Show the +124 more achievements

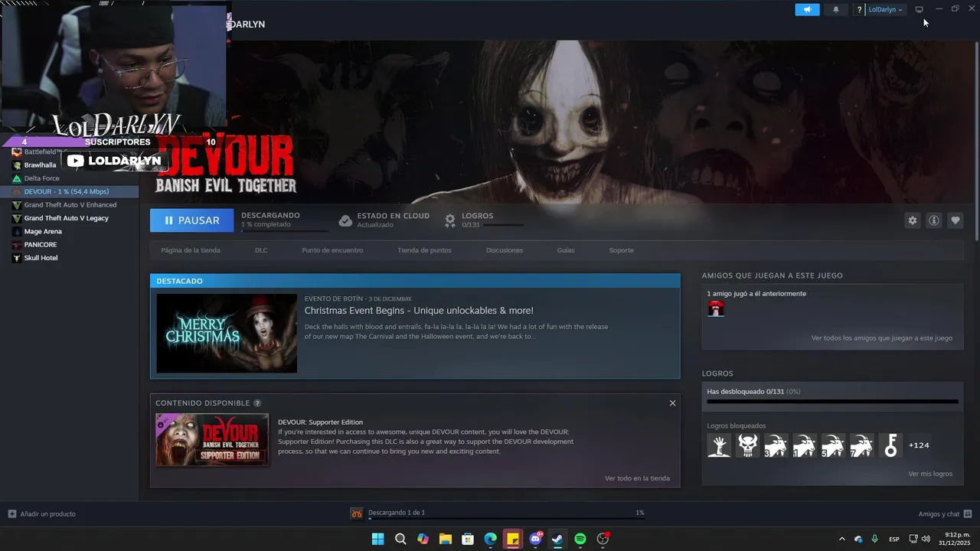tap(919, 445)
